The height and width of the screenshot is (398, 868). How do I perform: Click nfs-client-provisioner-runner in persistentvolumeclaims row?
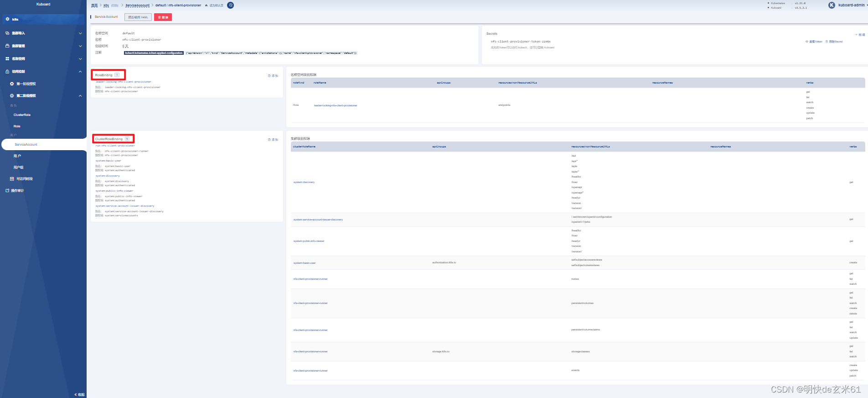point(310,330)
